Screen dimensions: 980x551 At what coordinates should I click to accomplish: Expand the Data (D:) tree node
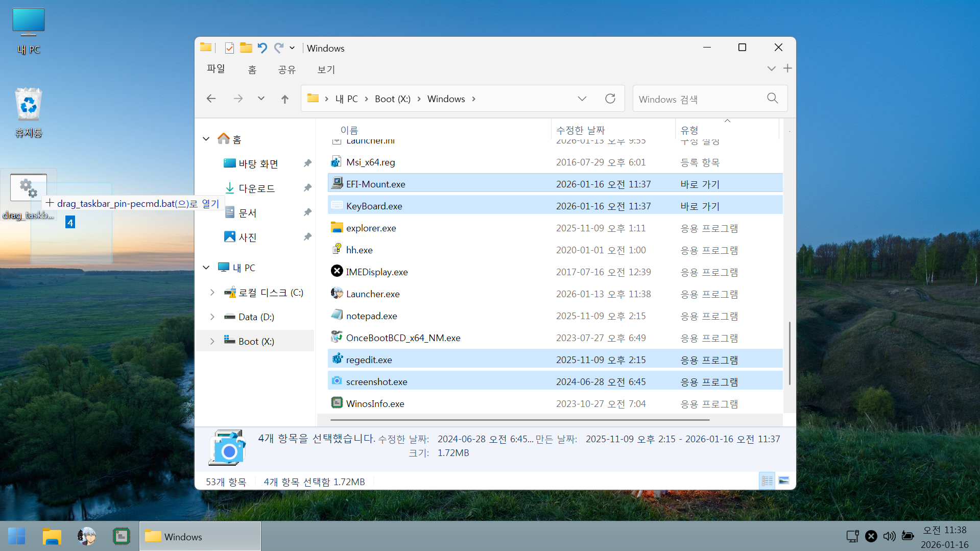(212, 317)
